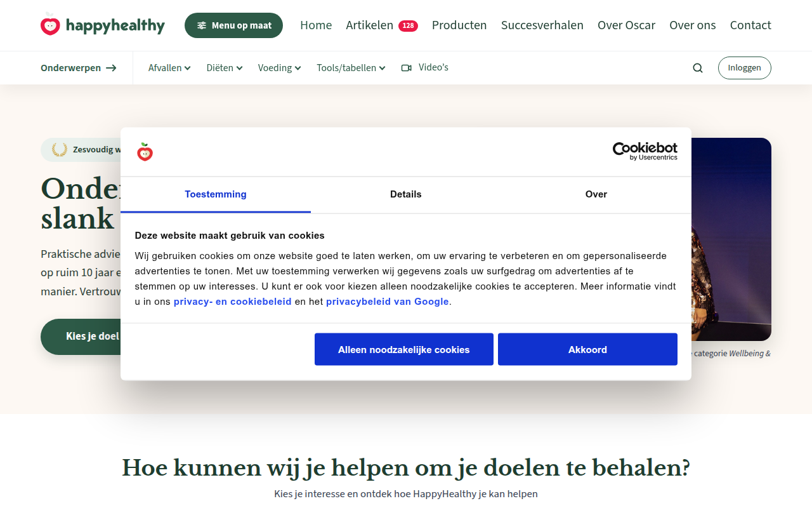The width and height of the screenshot is (812, 508).
Task: Click the Onderwerpen arrow icon
Action: tap(111, 68)
